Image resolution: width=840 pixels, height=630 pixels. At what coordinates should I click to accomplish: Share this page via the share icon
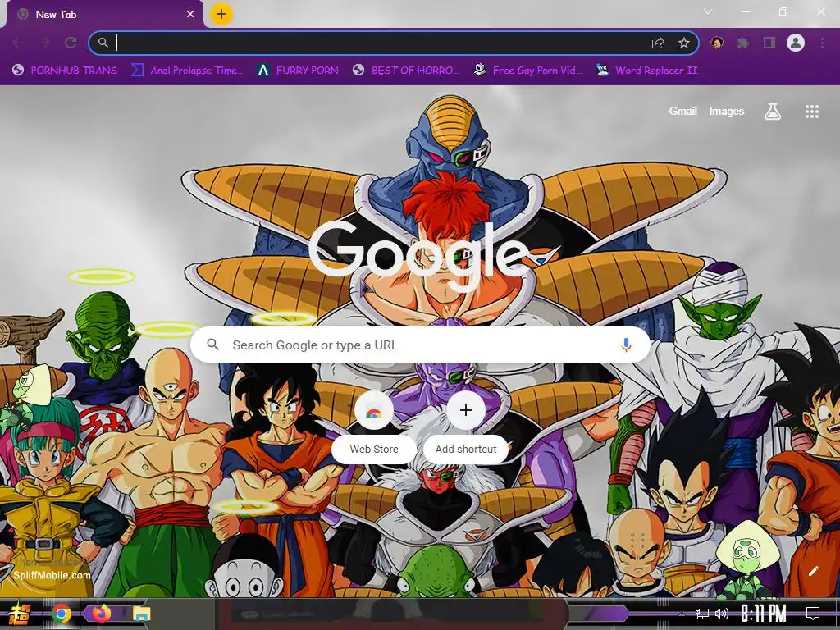coord(658,43)
